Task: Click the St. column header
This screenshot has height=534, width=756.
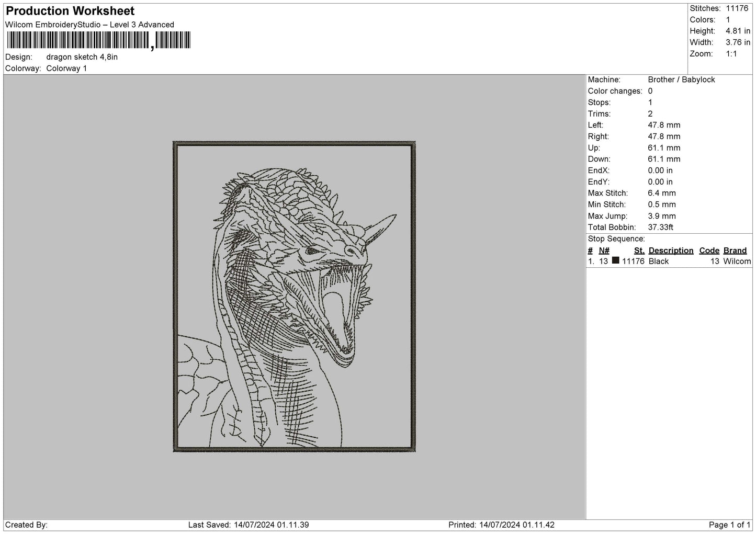Action: point(639,251)
